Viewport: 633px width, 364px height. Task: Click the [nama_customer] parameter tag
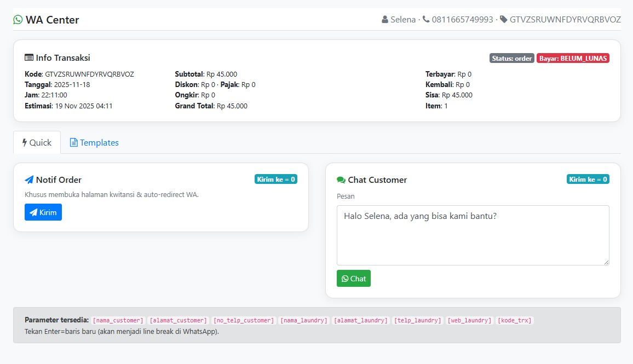coord(118,320)
